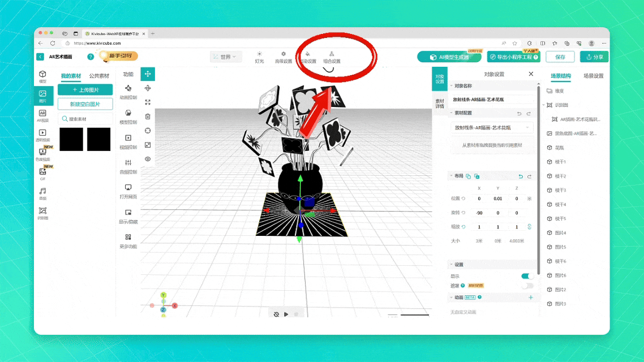Viewport: 644px width, 362px height.
Task: Click the 上传图片 upload button
Action: (x=85, y=90)
